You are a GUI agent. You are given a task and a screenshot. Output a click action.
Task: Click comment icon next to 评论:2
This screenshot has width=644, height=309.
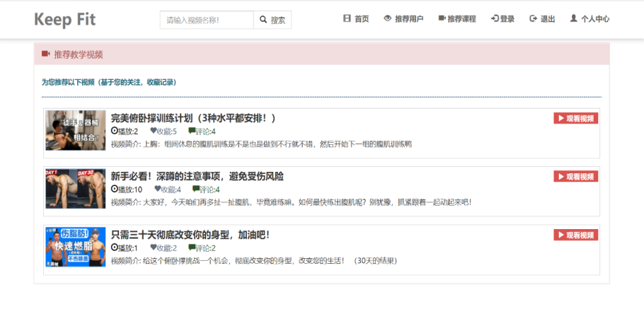(x=192, y=247)
